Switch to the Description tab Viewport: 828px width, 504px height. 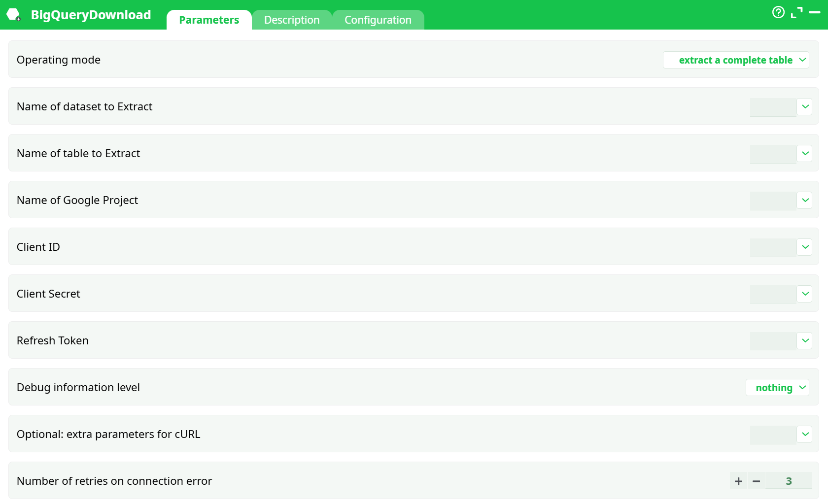(291, 20)
